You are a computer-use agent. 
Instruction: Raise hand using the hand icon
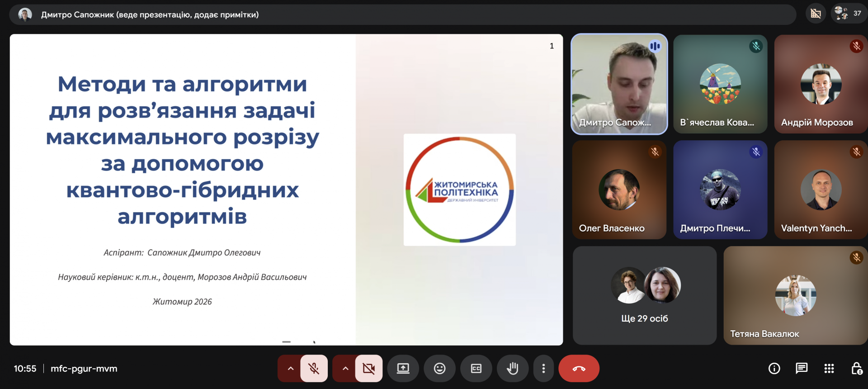pyautogui.click(x=512, y=369)
